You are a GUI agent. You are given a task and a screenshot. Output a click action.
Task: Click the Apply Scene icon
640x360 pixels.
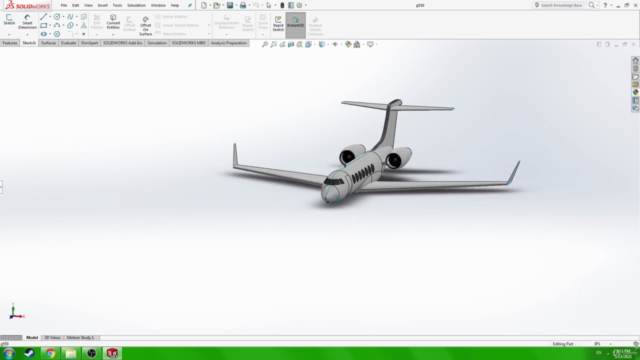pos(357,44)
